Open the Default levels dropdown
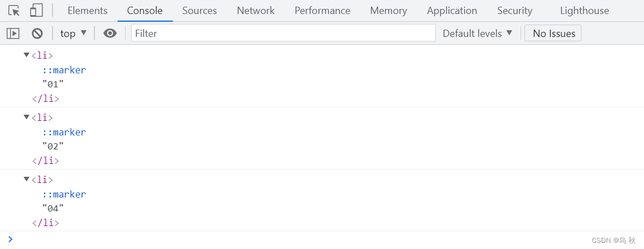This screenshot has height=249, width=644. click(x=478, y=34)
